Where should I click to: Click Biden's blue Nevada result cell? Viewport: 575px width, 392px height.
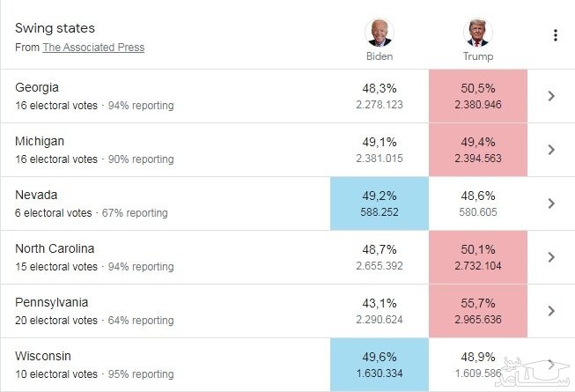[380, 203]
